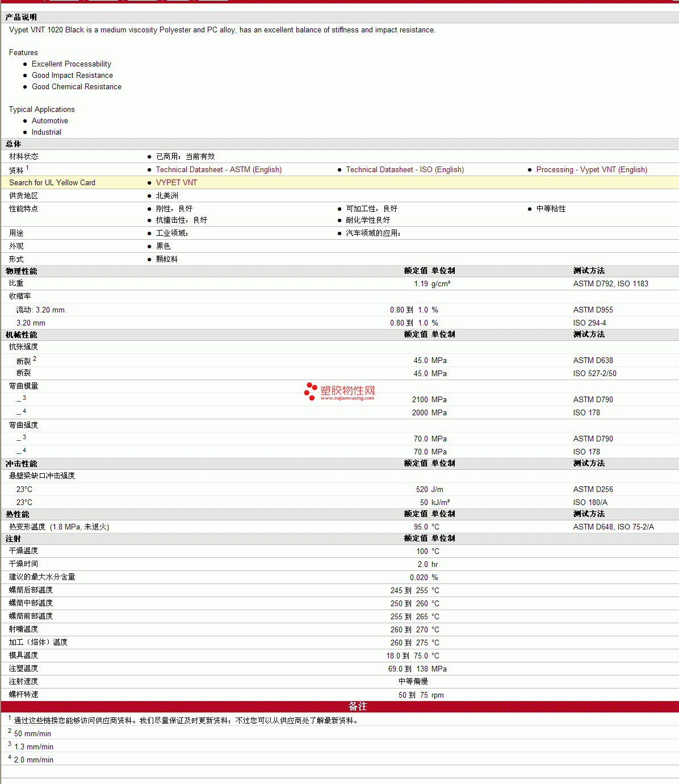
Task: Click the '流动: 3.20 mm' shrinkage row label
Action: [x=40, y=310]
